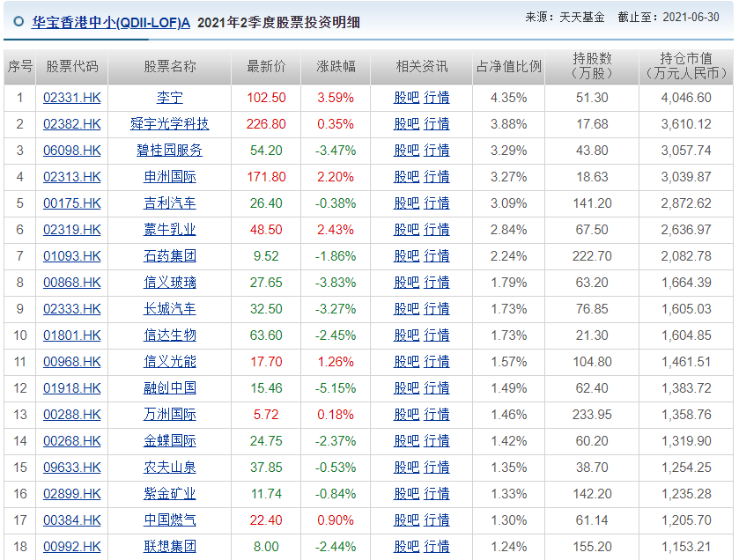Open the 信达生物 stock link
This screenshot has height=560, width=739.
point(170,335)
